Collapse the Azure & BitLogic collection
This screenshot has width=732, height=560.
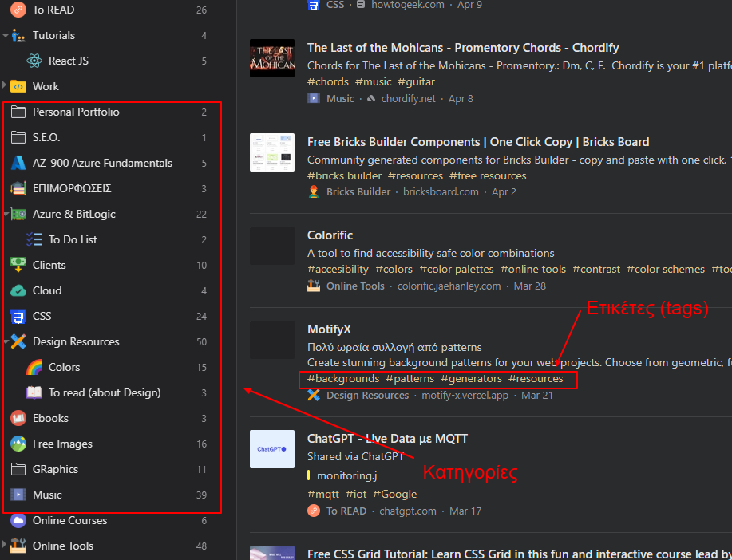(6, 214)
